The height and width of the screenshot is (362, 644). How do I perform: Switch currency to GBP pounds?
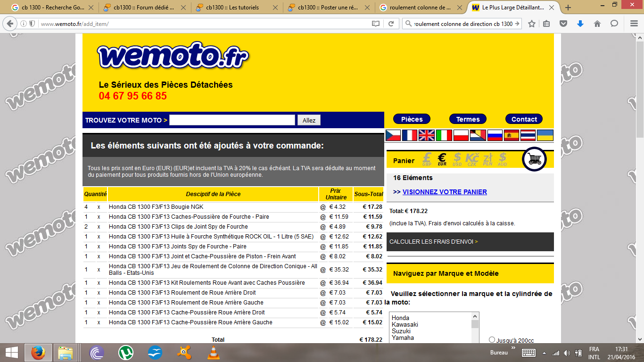tap(427, 159)
